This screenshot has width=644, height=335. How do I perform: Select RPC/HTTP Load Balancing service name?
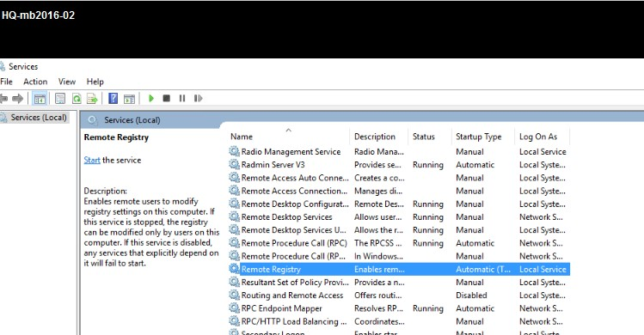(x=294, y=321)
